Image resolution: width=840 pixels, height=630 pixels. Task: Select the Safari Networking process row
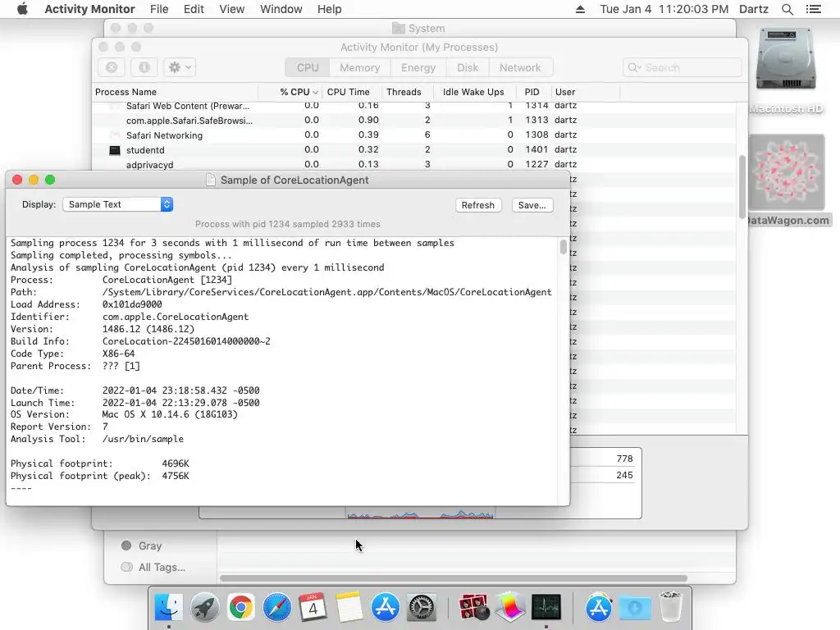click(413, 135)
